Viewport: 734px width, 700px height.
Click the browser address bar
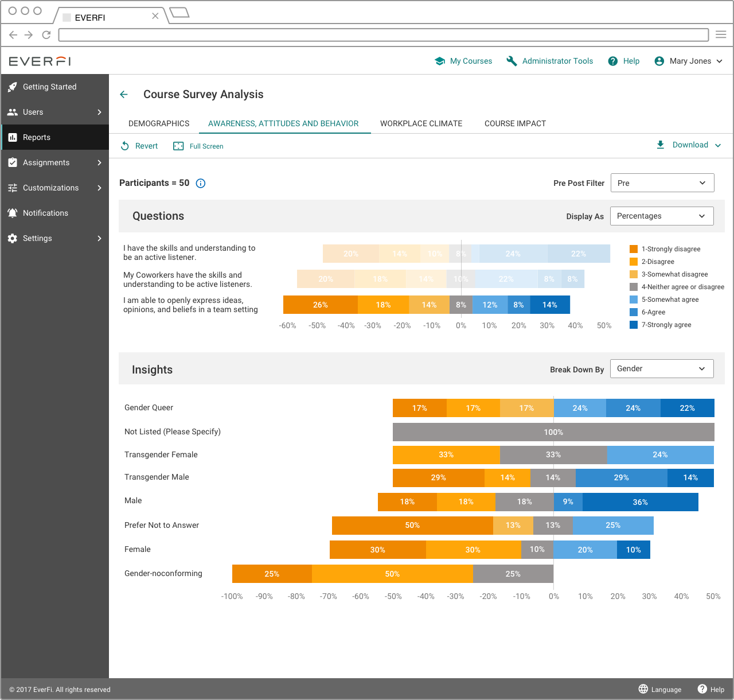click(384, 35)
